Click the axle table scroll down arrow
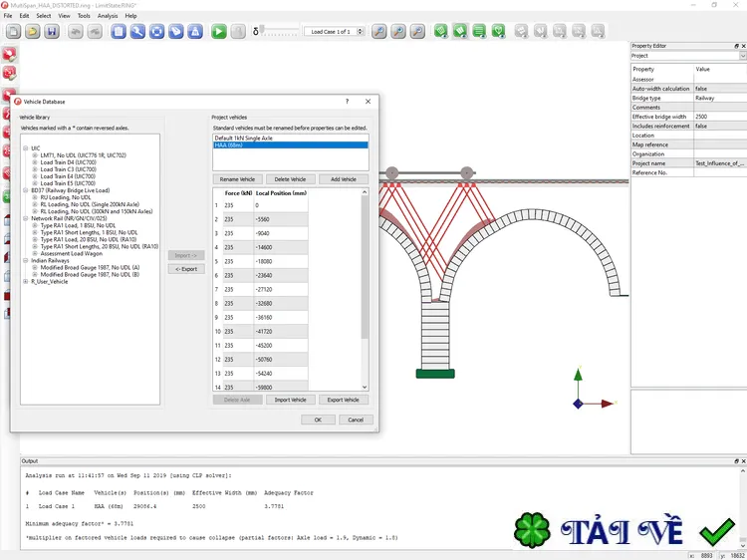The height and width of the screenshot is (560, 747). click(x=365, y=388)
